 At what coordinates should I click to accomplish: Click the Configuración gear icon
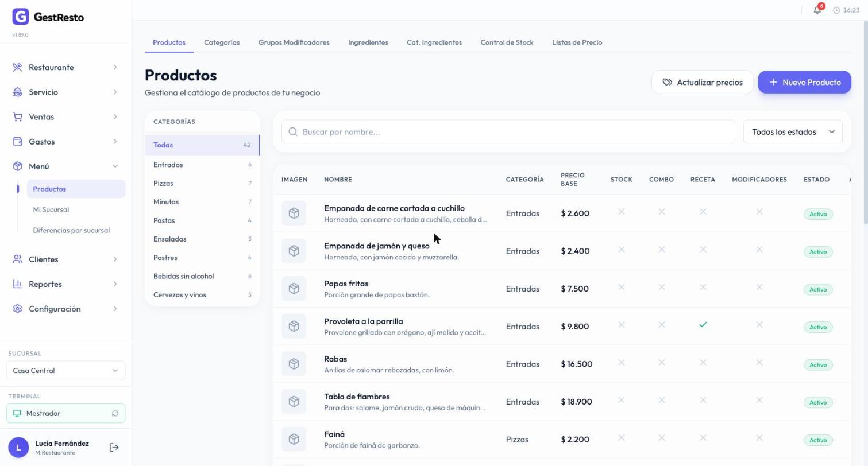coord(18,309)
